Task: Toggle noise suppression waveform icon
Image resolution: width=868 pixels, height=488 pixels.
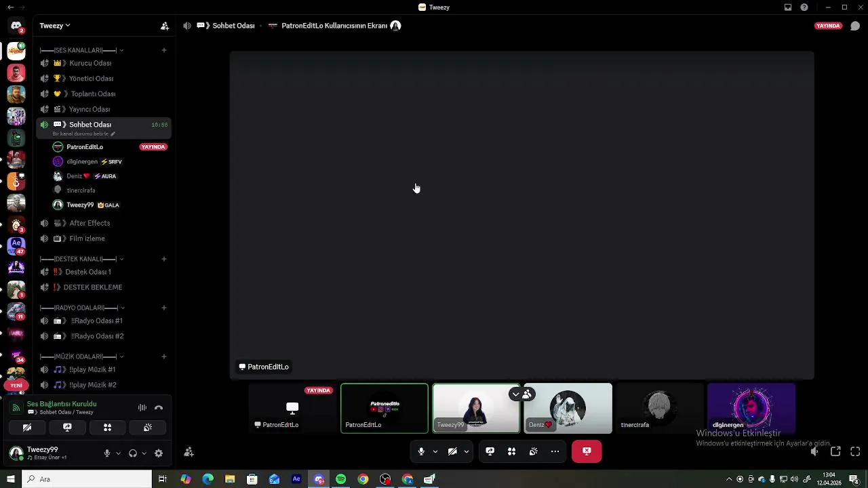Action: pos(142,407)
